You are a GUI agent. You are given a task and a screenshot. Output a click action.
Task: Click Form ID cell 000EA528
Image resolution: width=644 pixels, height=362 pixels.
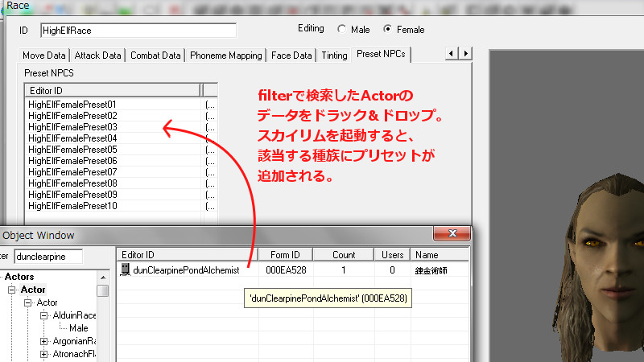pos(286,270)
